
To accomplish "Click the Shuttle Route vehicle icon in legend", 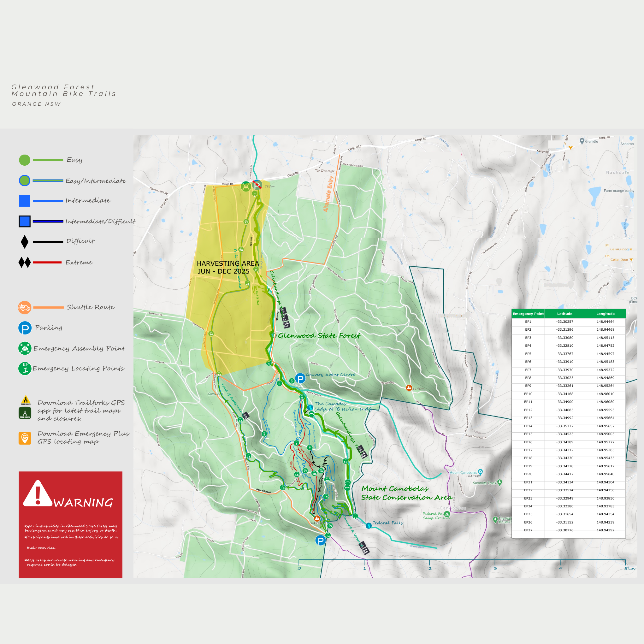I will 25,307.
